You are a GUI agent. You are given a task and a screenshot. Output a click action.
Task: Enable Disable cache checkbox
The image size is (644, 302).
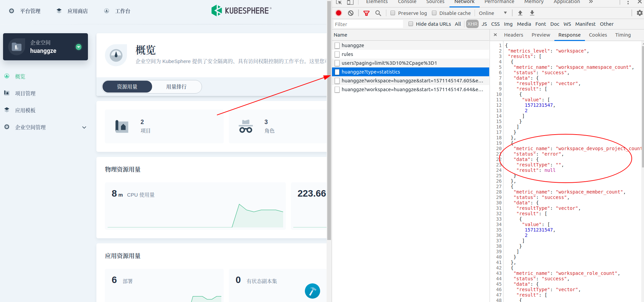point(434,13)
